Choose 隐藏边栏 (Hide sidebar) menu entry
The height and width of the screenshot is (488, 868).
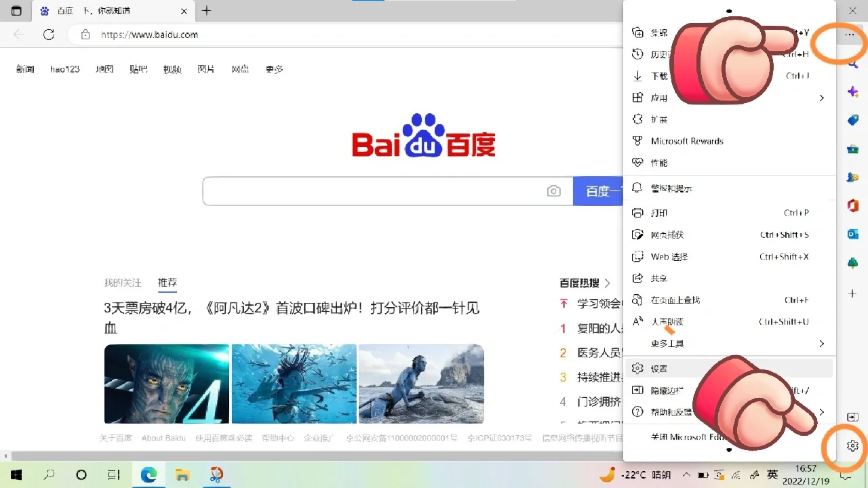729,390
